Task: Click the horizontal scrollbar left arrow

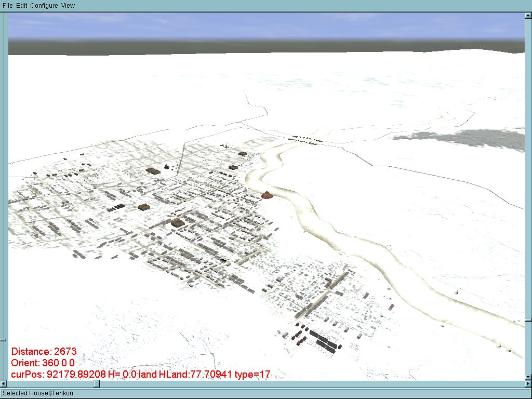Action: coord(3,384)
